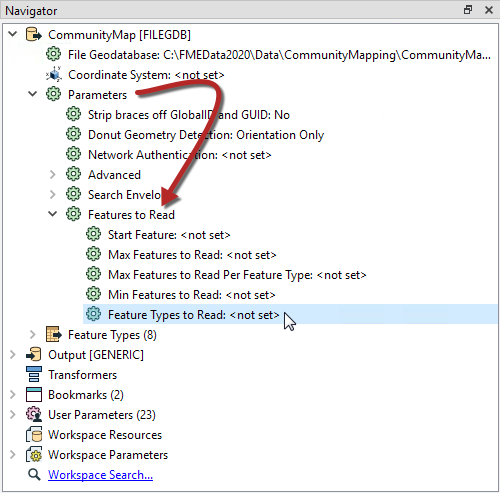
Task: Select 'Network Authentication: <not set>' row
Action: pyautogui.click(x=180, y=155)
